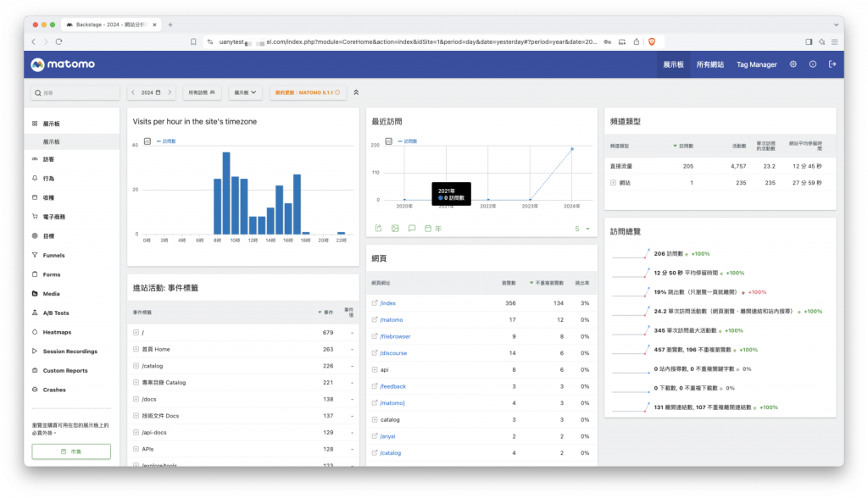Expand 網站 channel type row
The width and height of the screenshot is (868, 498).
[x=614, y=183]
